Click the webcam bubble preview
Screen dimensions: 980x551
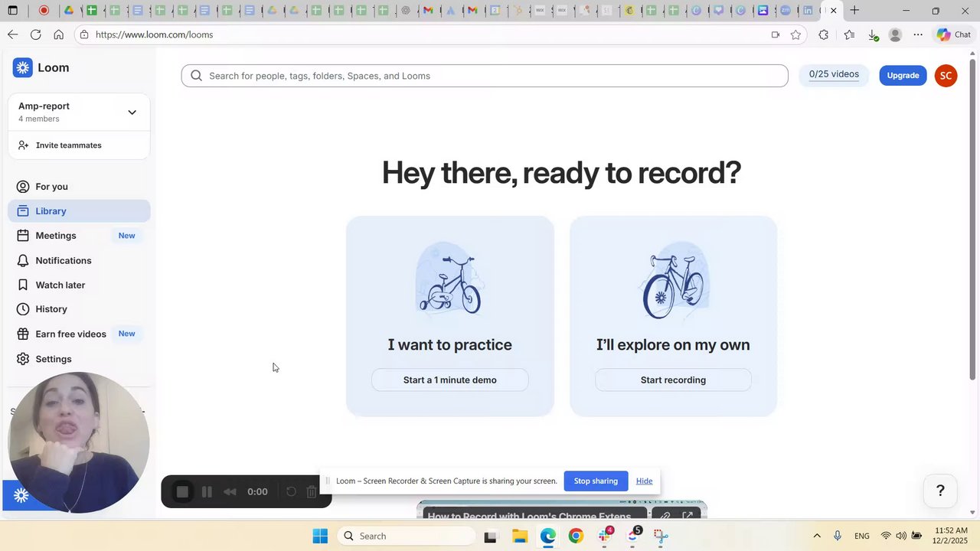[78, 442]
